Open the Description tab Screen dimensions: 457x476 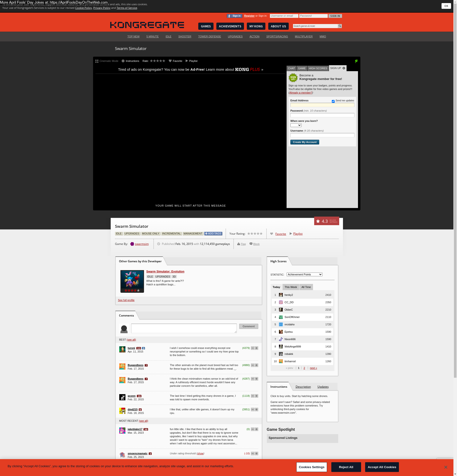click(x=303, y=387)
